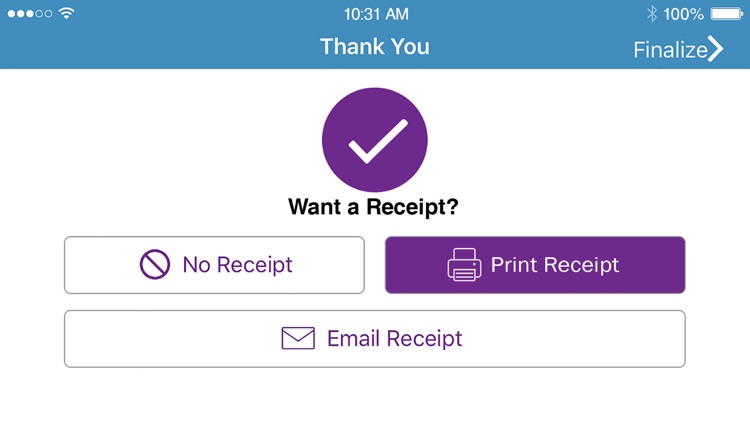Tap the Wi-Fi signal icon
Viewport: 750px width, 422px height.
pyautogui.click(x=67, y=14)
